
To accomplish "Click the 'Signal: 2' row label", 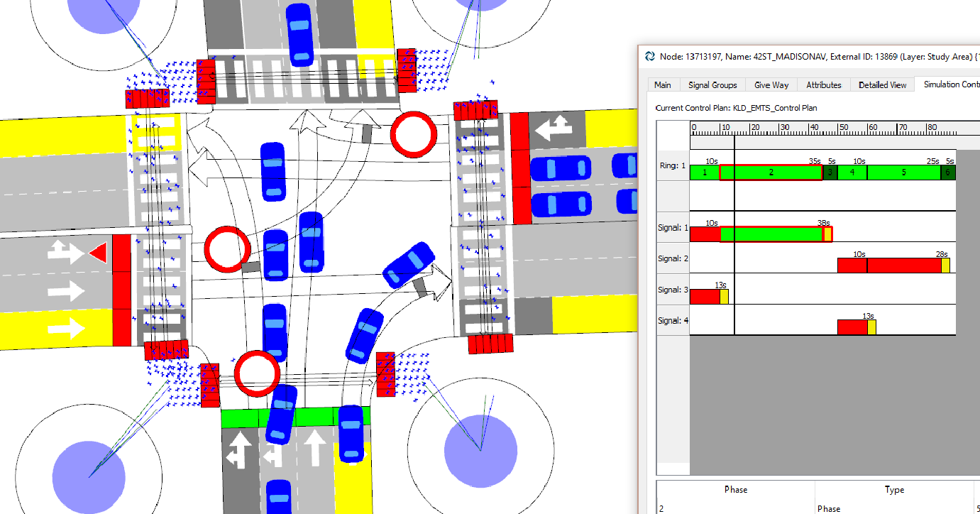I will point(673,258).
